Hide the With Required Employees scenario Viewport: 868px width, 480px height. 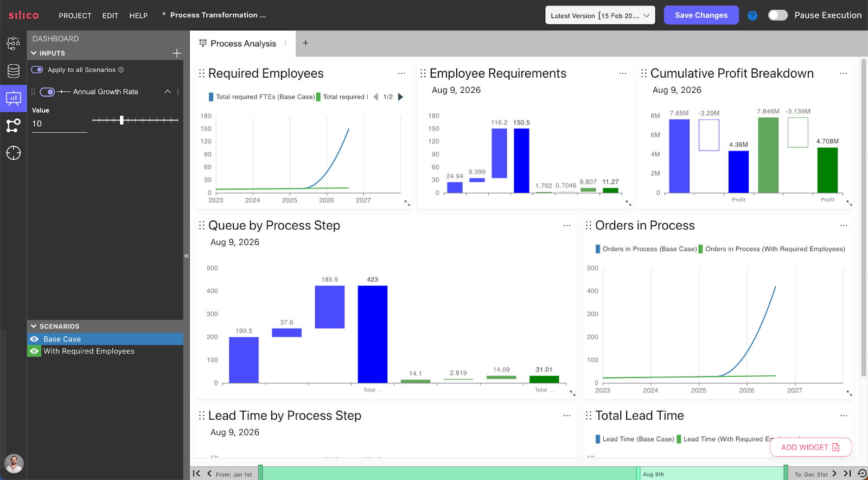click(34, 351)
